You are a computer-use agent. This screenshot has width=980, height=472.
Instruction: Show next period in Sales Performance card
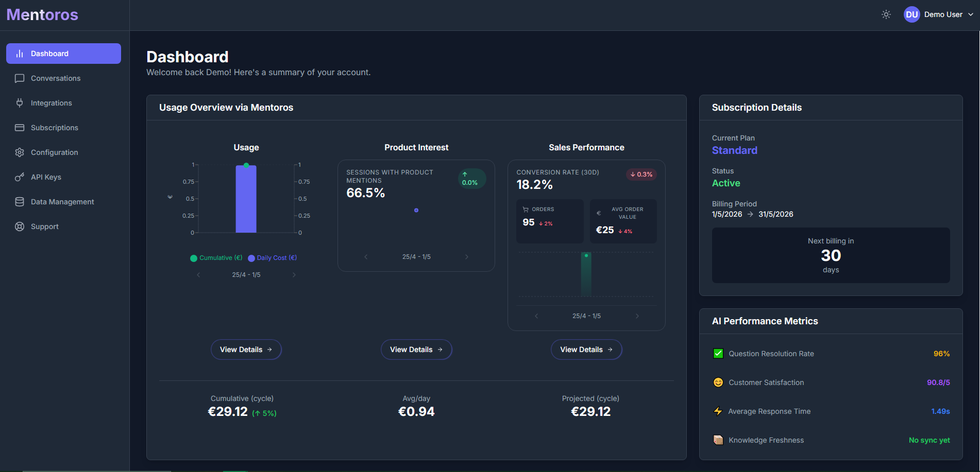637,316
